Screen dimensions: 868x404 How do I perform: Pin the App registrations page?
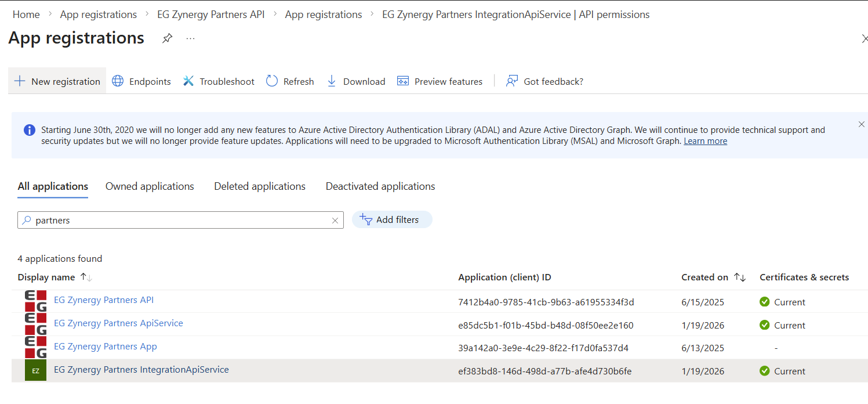[x=167, y=38]
